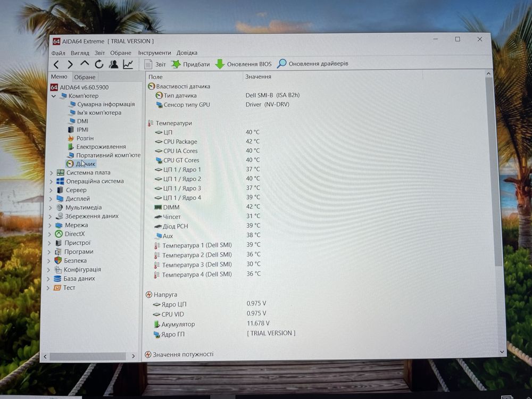Open the Довідка help menu

[x=187, y=53]
